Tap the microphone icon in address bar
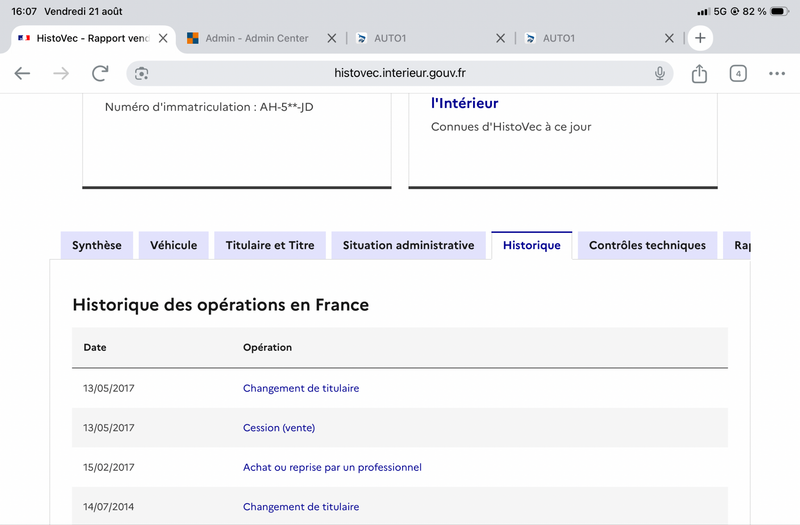 [x=660, y=73]
